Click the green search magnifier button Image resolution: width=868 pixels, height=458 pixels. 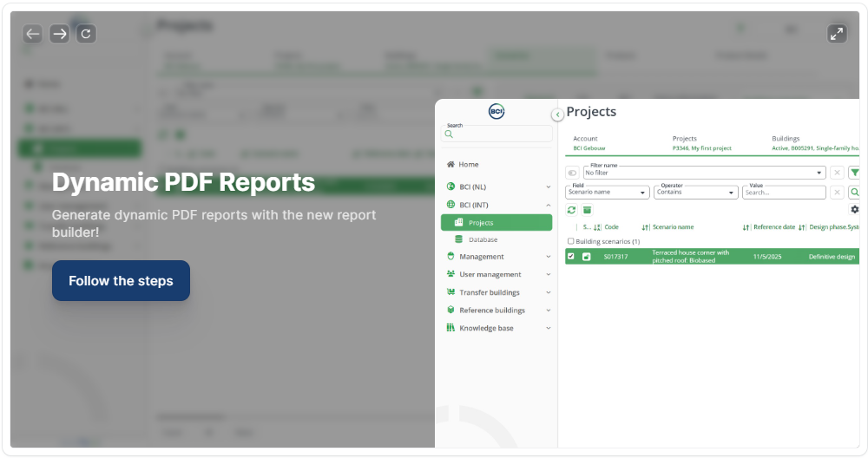coord(855,192)
